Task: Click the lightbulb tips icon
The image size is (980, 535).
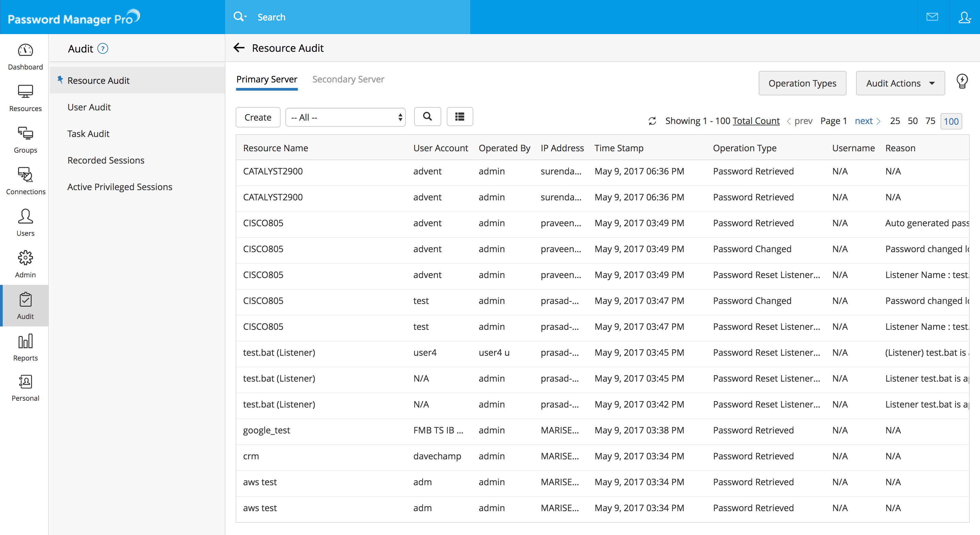Action: click(x=962, y=81)
